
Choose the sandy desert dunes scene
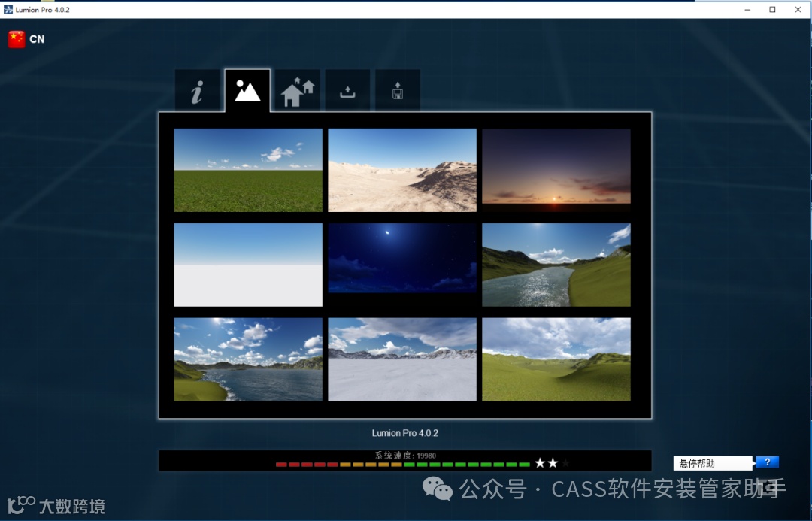click(402, 170)
